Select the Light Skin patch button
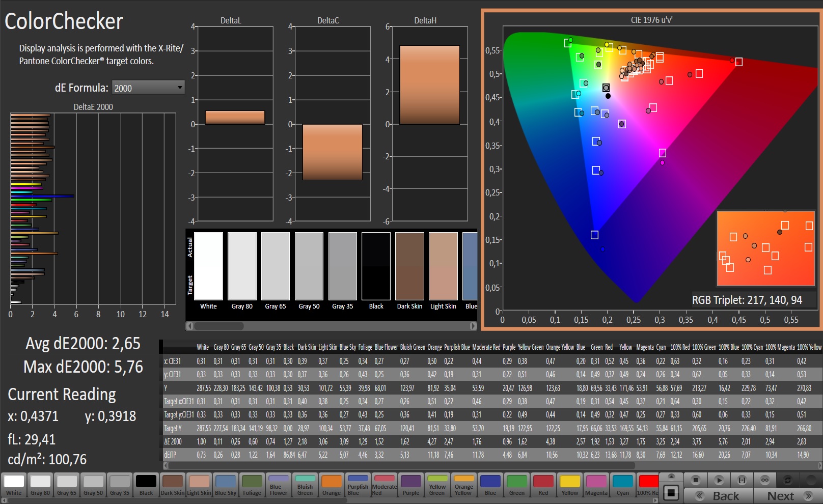Viewport: 823px width, 504px height. pyautogui.click(x=199, y=485)
